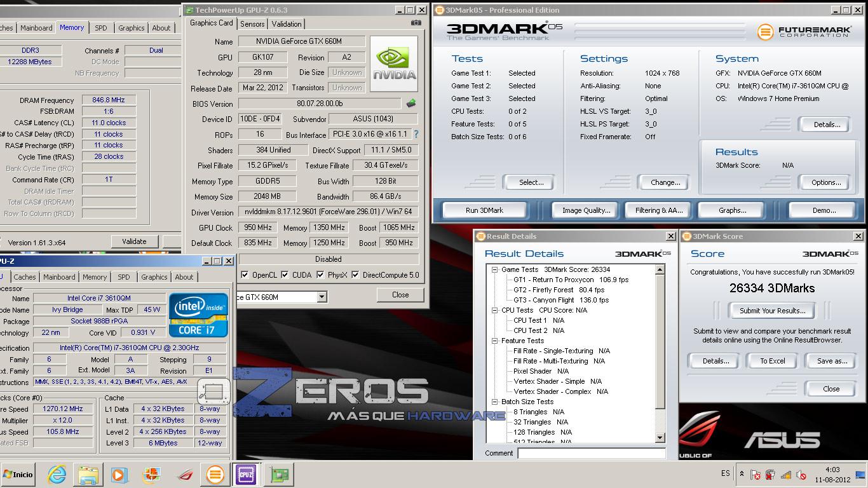Screen dimensions: 868x488
Task: Open Caches tab in lower CPU-Z window
Action: pos(25,277)
